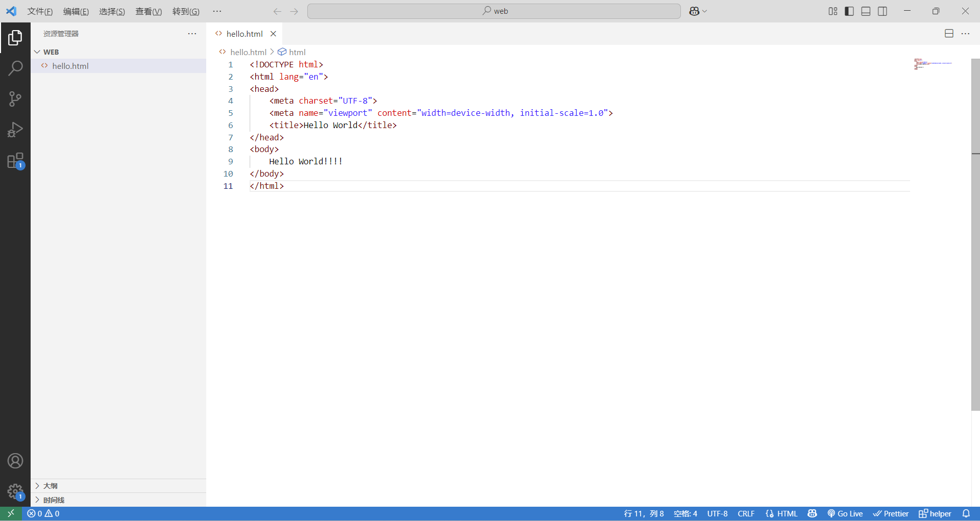This screenshot has width=980, height=521.
Task: Open the Source Control view
Action: click(x=15, y=99)
